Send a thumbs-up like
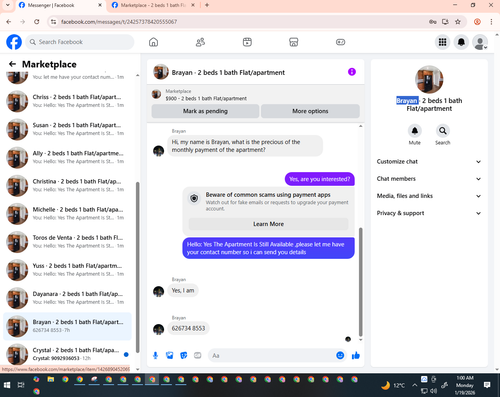This screenshot has width=500, height=397. [356, 355]
